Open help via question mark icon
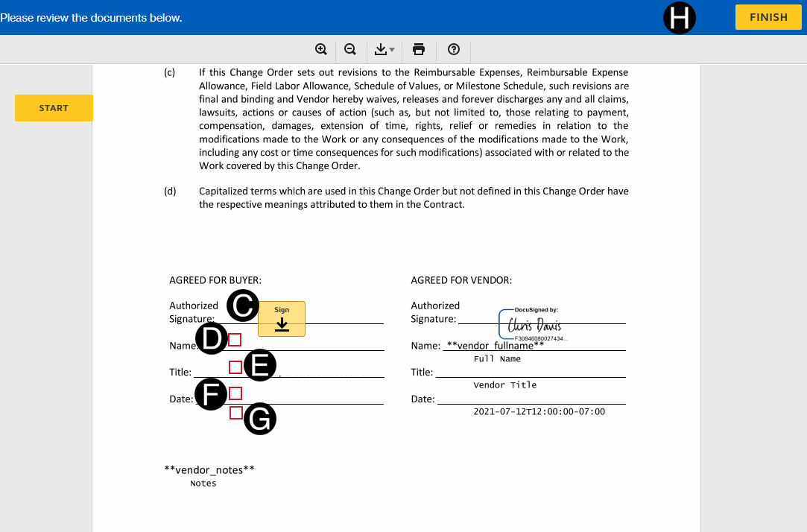Screen dimensions: 807x532 (x=454, y=49)
